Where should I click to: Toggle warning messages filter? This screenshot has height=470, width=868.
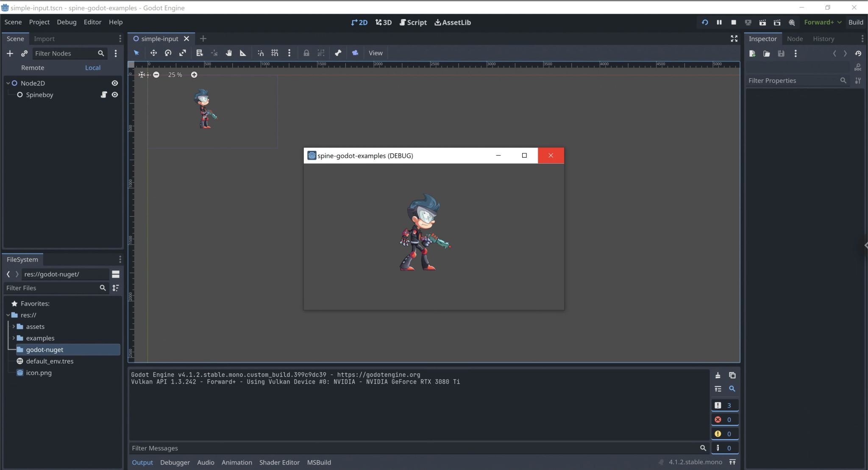pos(725,434)
